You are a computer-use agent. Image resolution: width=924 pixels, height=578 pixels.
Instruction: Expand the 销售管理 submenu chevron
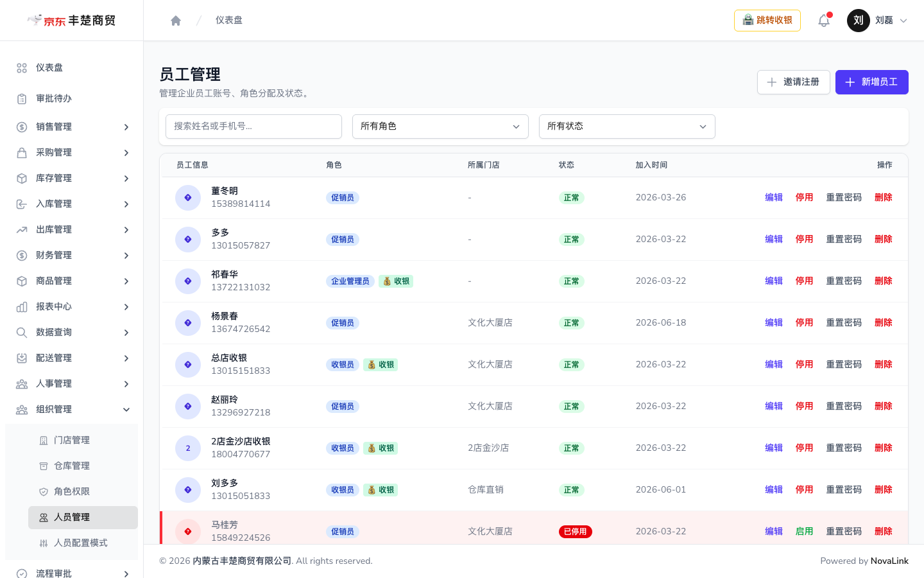coord(126,127)
